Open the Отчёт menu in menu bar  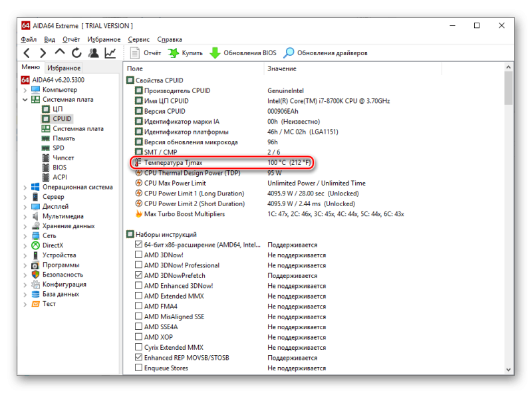click(71, 39)
